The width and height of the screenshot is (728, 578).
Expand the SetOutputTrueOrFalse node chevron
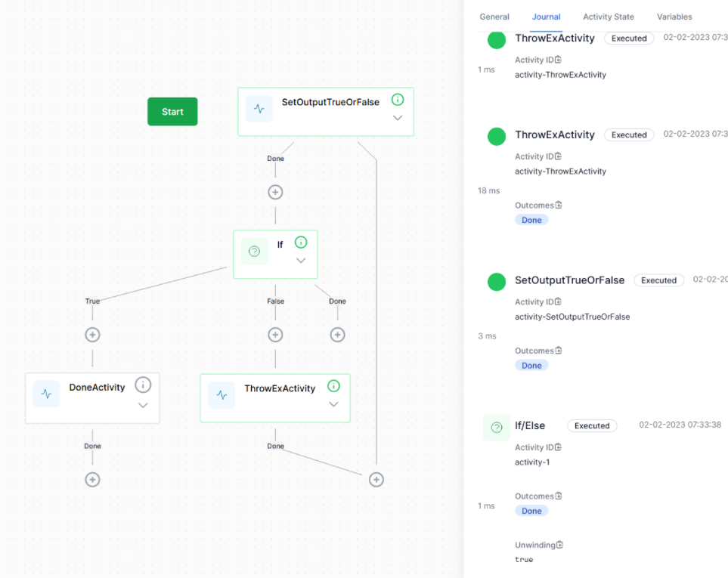398,118
